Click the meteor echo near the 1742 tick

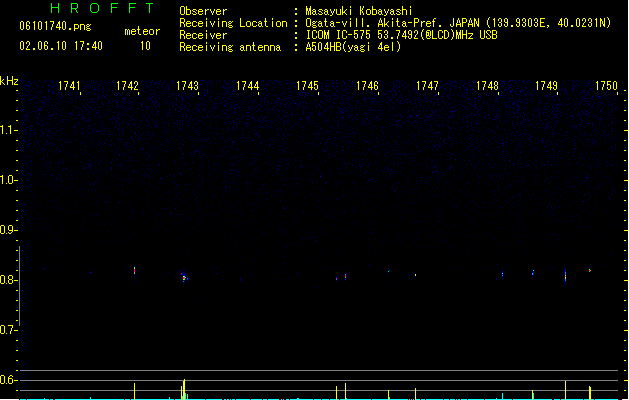point(134,270)
